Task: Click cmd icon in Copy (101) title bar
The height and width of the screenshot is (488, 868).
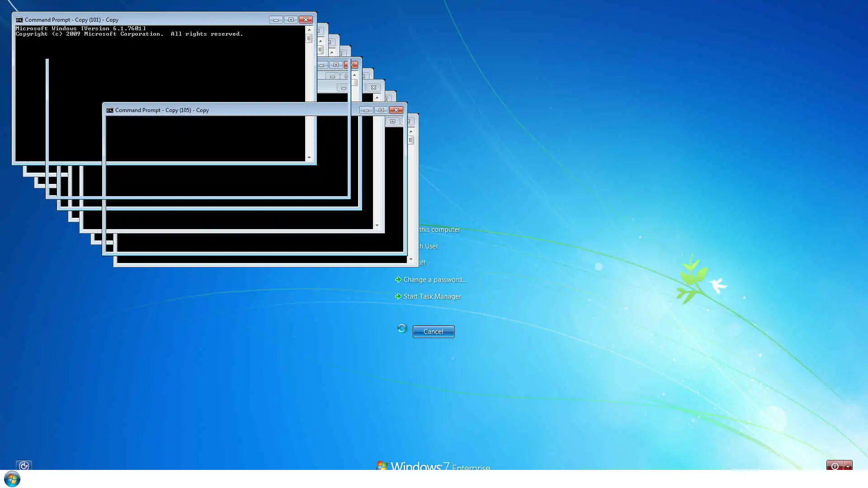Action: 19,20
